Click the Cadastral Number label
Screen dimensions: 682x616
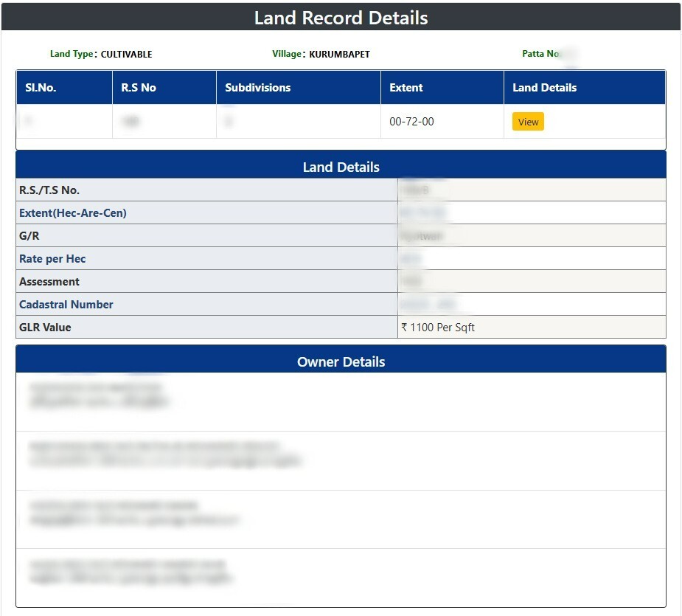66,305
